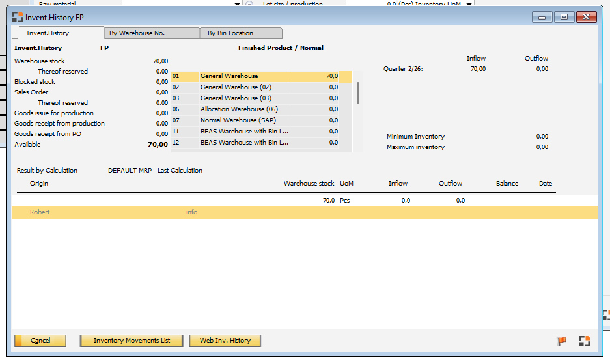Viewport: 610px width, 364px height.
Task: Click the Invent.History window app icon
Action: tap(18, 17)
